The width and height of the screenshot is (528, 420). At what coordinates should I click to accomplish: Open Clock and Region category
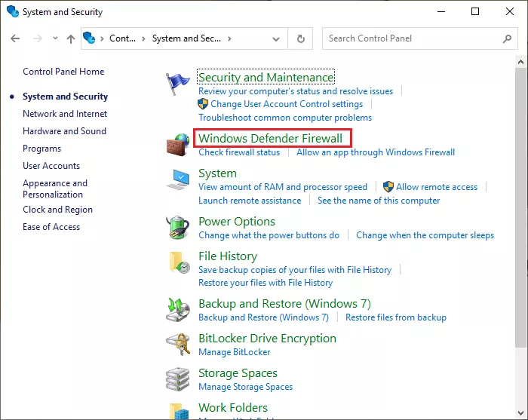(57, 210)
